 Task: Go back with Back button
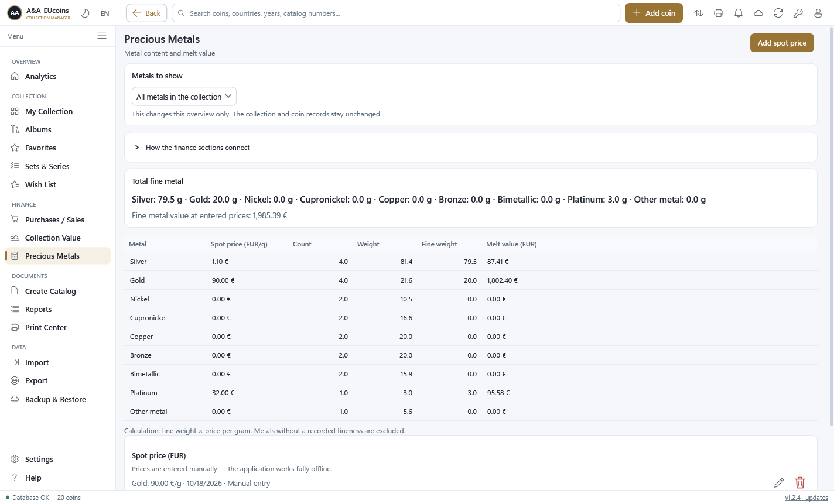pyautogui.click(x=146, y=13)
